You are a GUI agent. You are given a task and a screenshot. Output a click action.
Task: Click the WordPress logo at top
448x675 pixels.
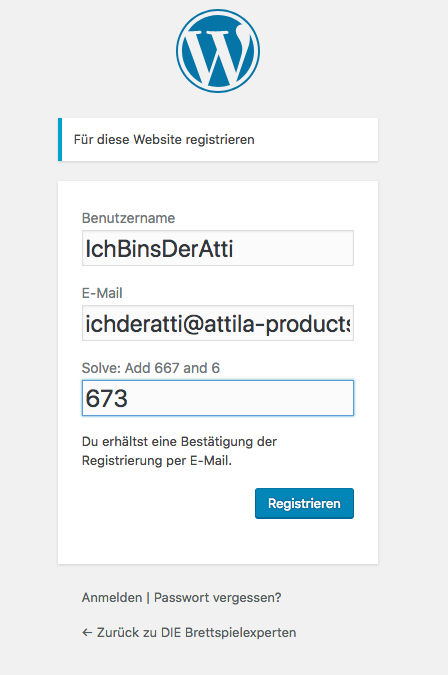(218, 51)
